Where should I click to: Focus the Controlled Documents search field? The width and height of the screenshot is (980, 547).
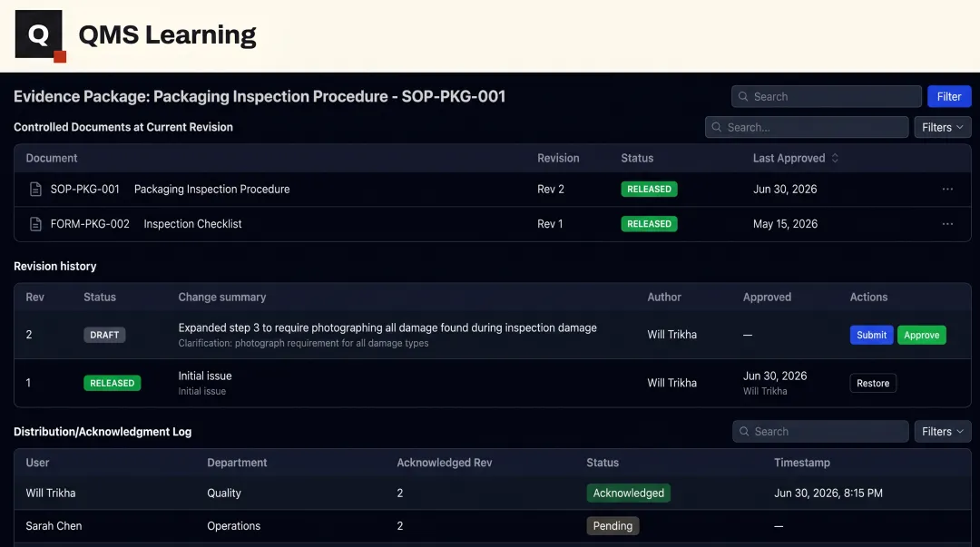(x=807, y=128)
